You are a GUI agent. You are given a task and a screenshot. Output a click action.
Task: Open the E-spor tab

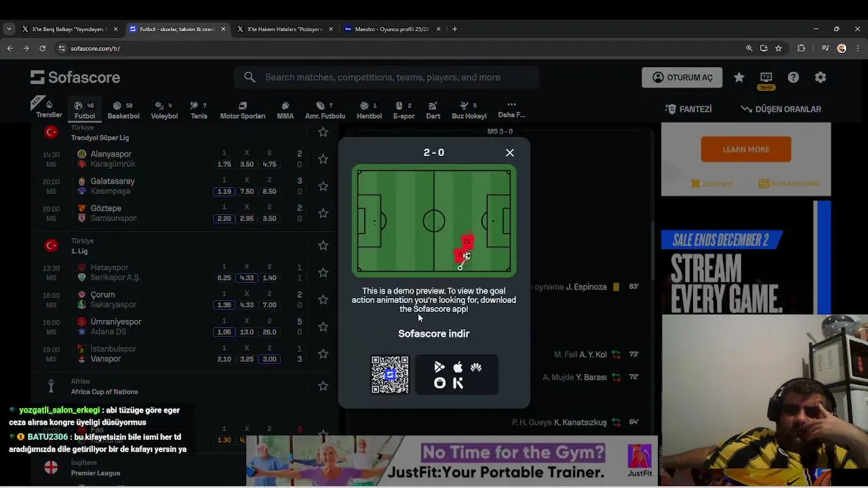(x=403, y=110)
